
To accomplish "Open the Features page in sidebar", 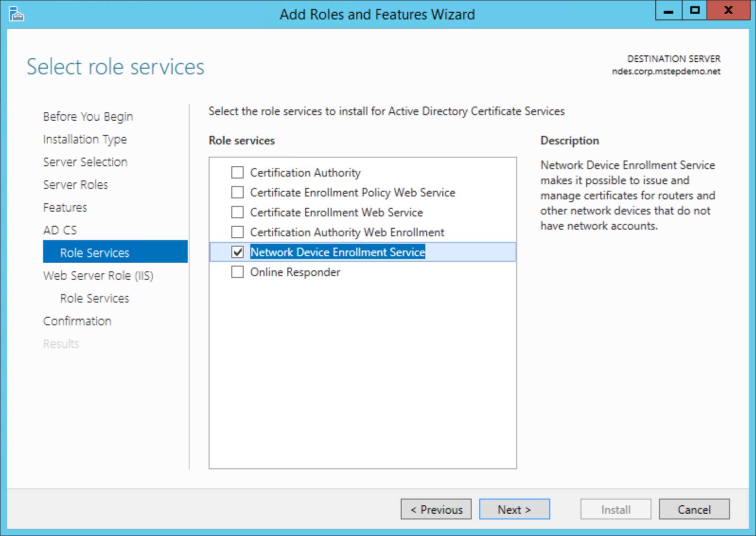I will tap(65, 207).
